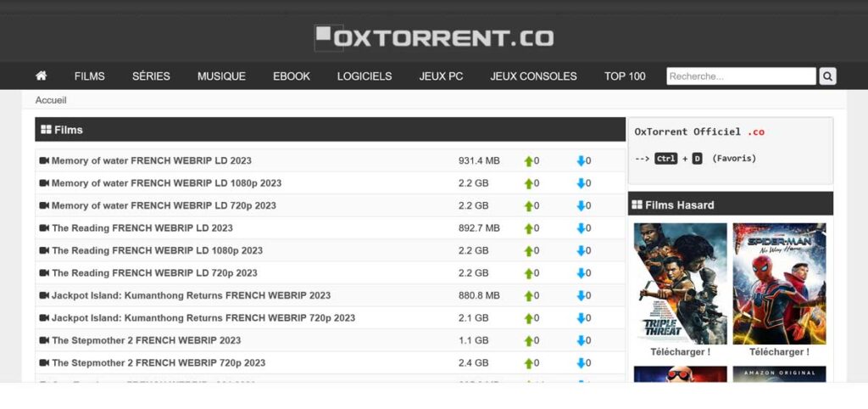This screenshot has height=409, width=868.
Task: Click the Ctrl key badge in sidebar
Action: pos(665,159)
